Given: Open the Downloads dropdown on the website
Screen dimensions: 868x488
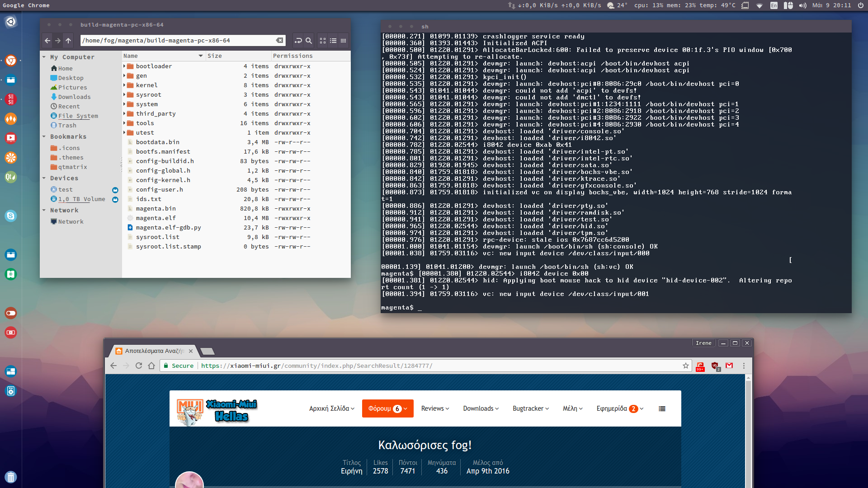Looking at the screenshot, I should coord(481,408).
